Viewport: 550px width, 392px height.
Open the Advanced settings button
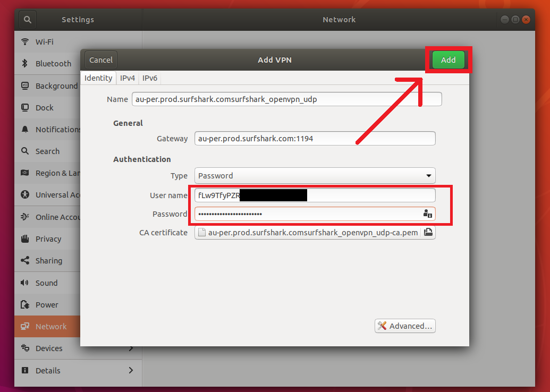(x=405, y=326)
